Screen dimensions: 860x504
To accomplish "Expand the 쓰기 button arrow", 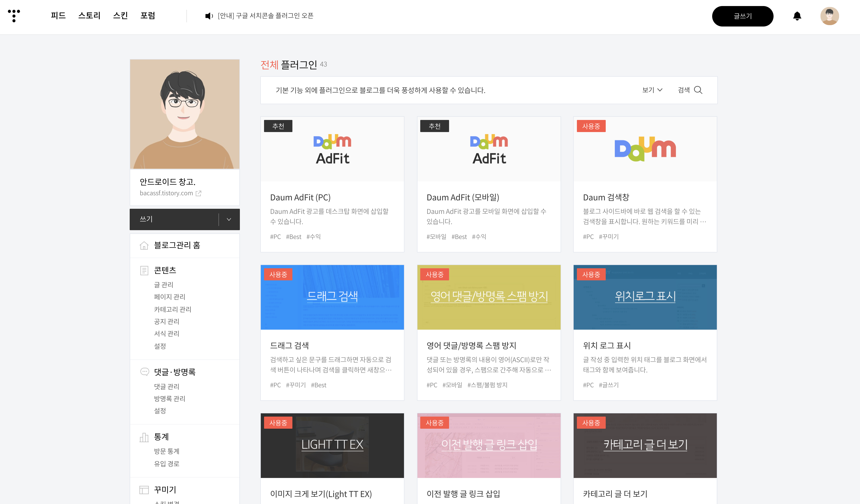I will 229,219.
